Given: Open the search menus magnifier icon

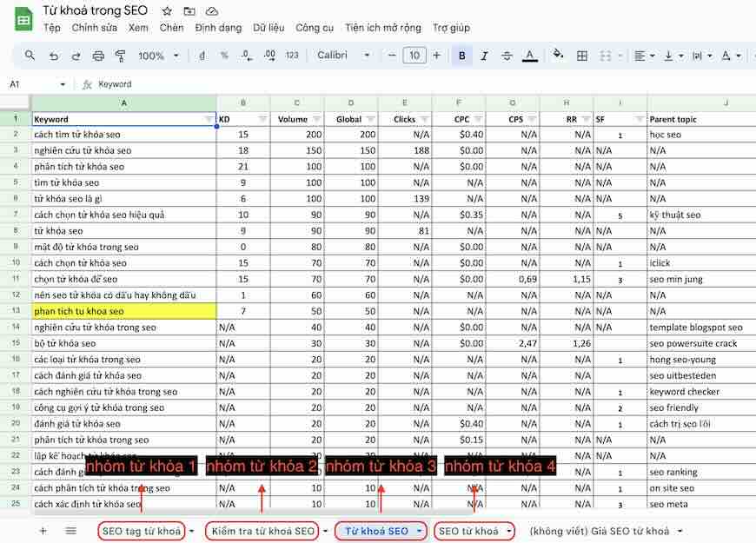Looking at the screenshot, I should pos(30,56).
